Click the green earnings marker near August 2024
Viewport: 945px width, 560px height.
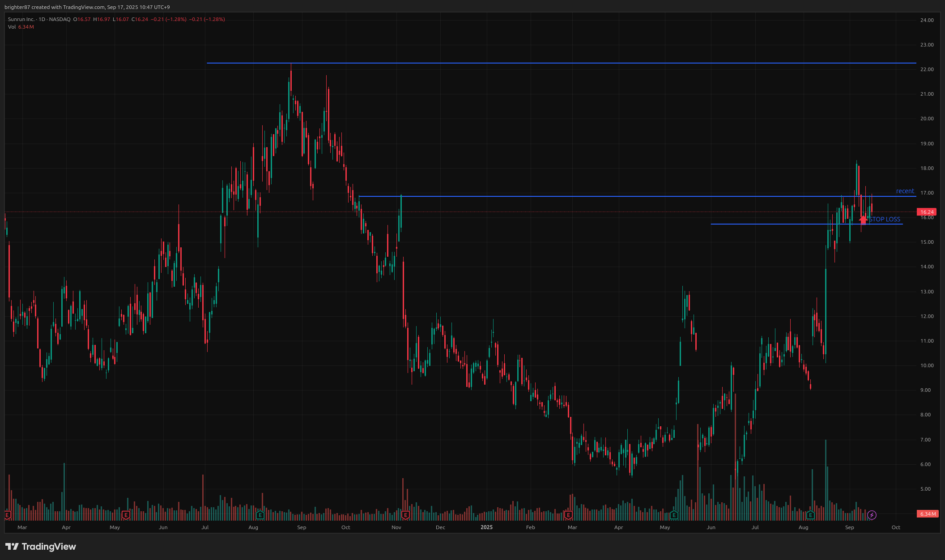tap(260, 515)
